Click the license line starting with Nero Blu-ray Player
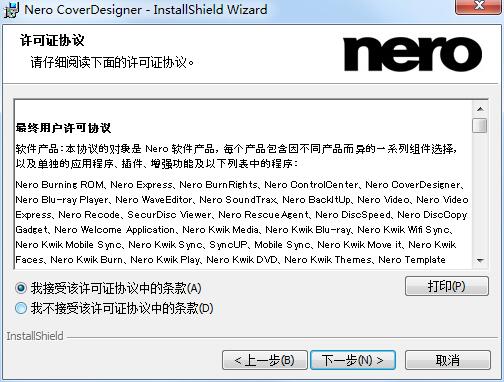 (242, 200)
